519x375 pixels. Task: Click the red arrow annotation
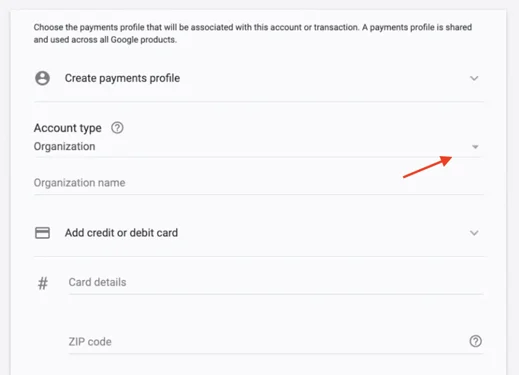[428, 166]
